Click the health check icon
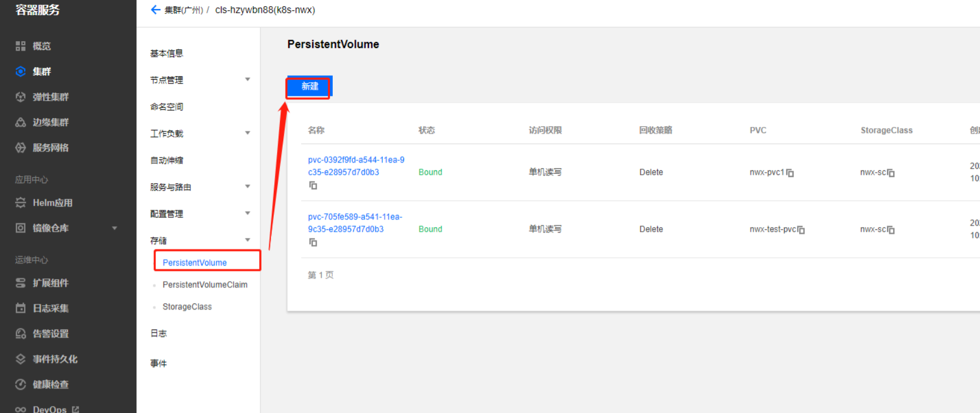 point(21,384)
